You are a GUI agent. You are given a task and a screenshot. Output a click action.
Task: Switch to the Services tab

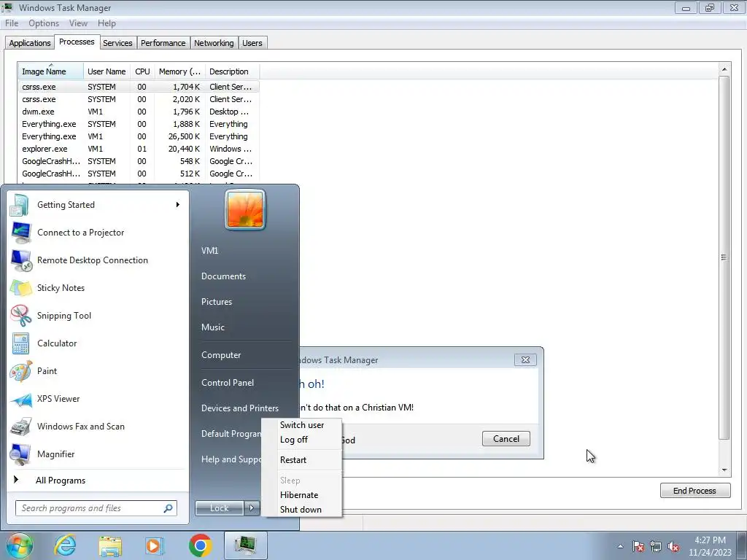point(117,43)
